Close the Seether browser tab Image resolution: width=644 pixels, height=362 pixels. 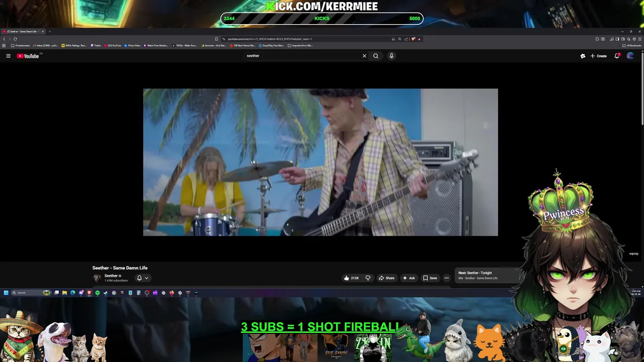point(43,31)
